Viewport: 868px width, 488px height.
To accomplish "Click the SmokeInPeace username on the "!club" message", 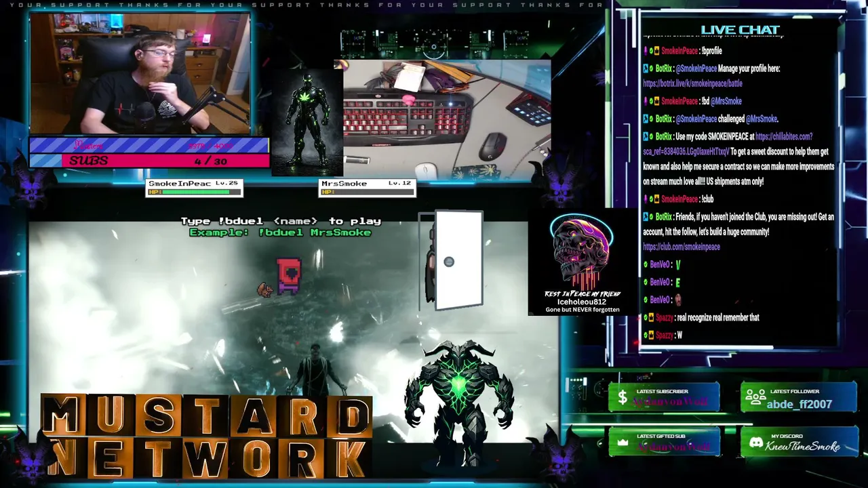I will pyautogui.click(x=679, y=199).
